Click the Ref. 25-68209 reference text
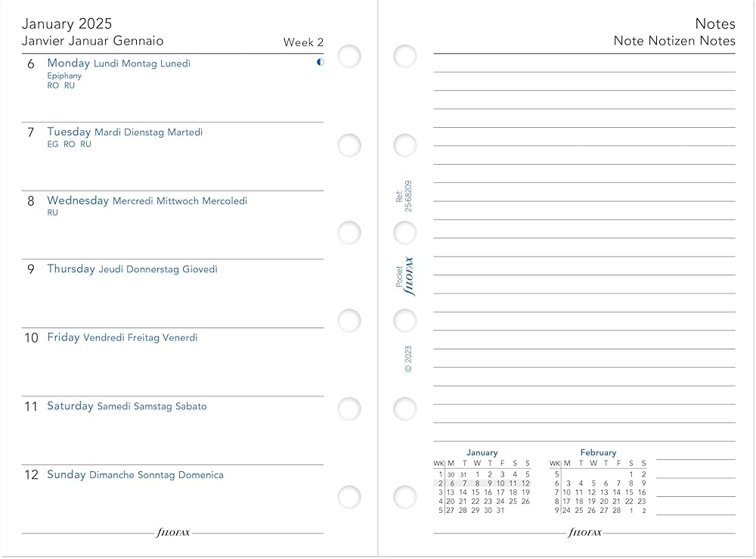 (403, 195)
